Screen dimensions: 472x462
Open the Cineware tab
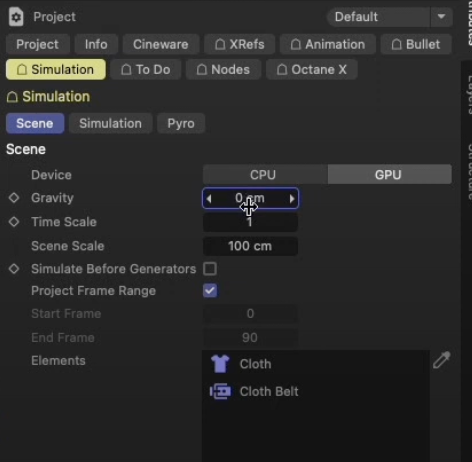(x=161, y=44)
